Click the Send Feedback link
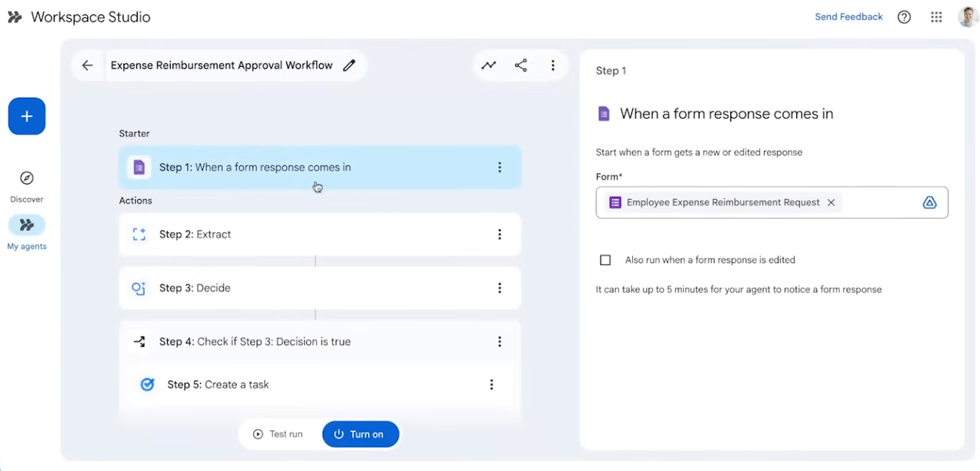Screen dimensions: 980x471 pyautogui.click(x=849, y=17)
